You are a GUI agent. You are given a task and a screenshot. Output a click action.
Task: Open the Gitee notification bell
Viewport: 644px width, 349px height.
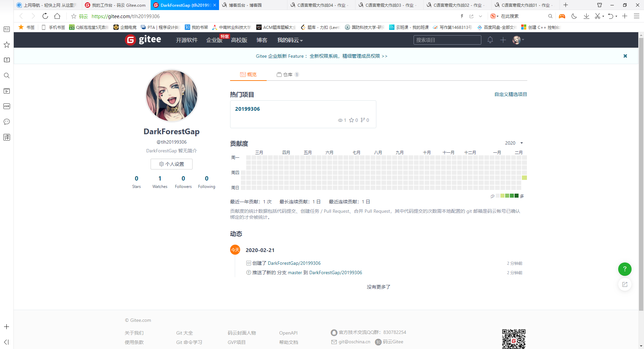pos(490,40)
